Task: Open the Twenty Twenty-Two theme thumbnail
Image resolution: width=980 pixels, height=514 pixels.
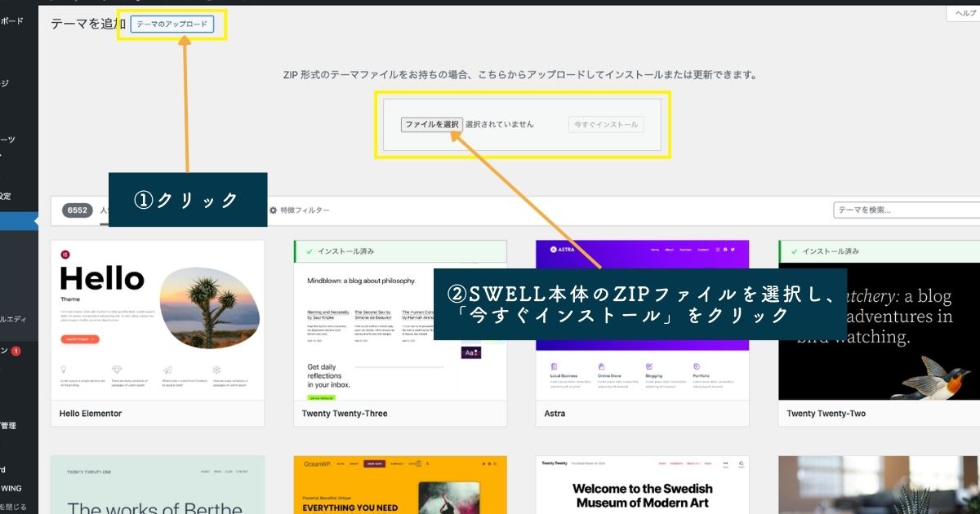Action: (x=879, y=332)
